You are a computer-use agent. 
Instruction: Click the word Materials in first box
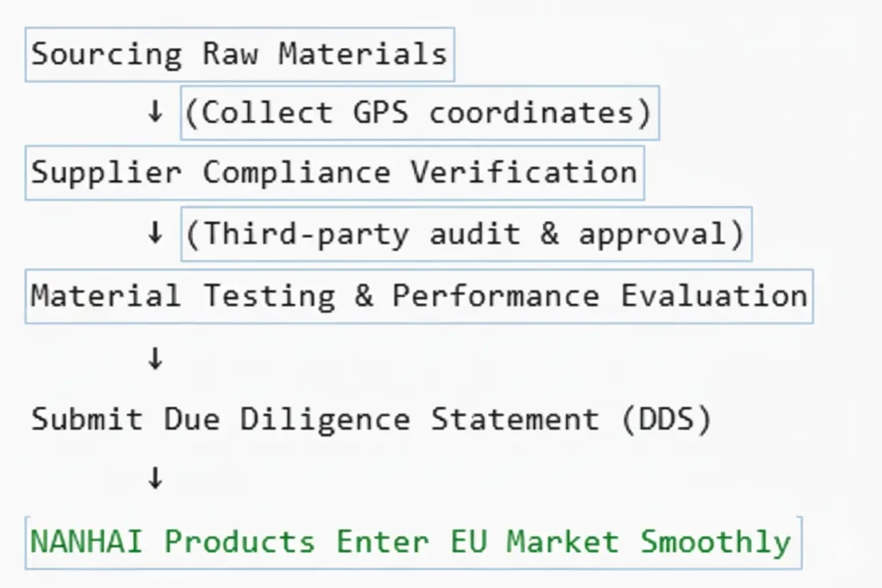click(x=363, y=54)
